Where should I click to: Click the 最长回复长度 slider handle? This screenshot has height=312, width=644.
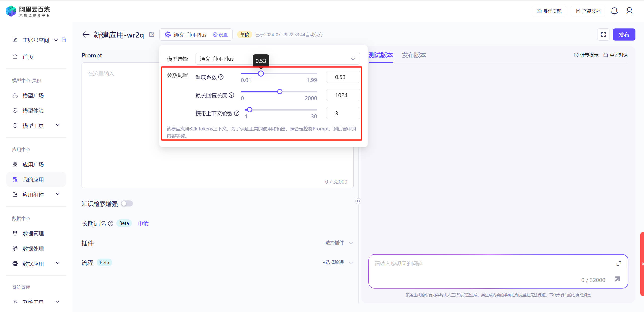point(280,92)
